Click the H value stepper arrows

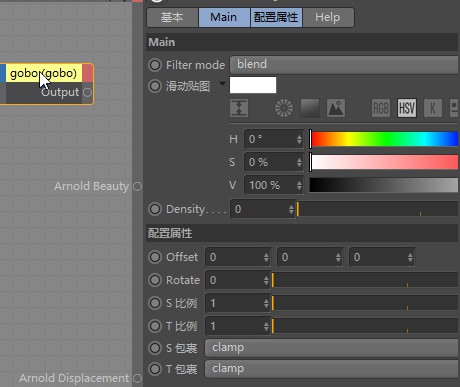click(299, 139)
